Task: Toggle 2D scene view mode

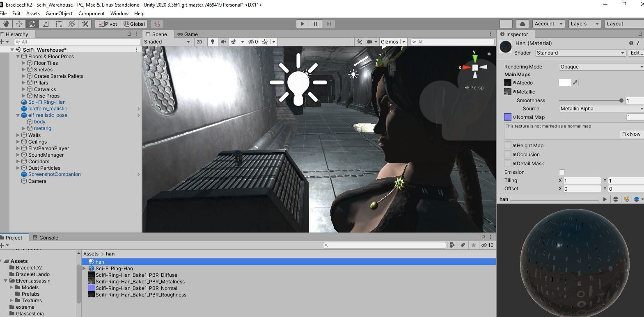Action: pos(199,42)
